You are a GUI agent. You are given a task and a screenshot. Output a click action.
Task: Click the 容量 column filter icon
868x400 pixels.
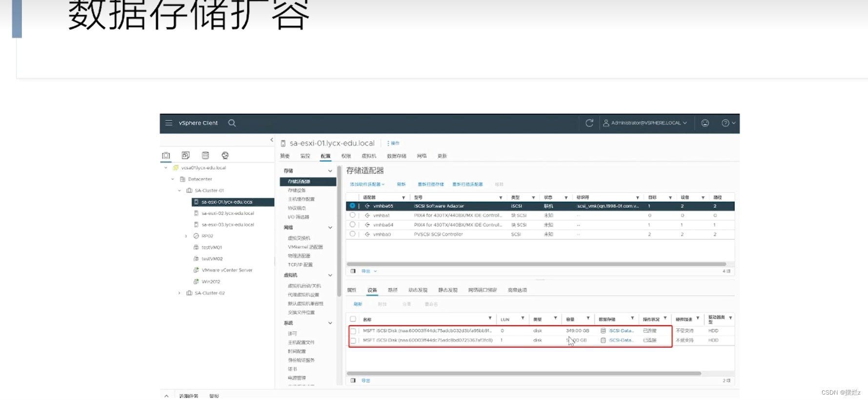pyautogui.click(x=588, y=318)
